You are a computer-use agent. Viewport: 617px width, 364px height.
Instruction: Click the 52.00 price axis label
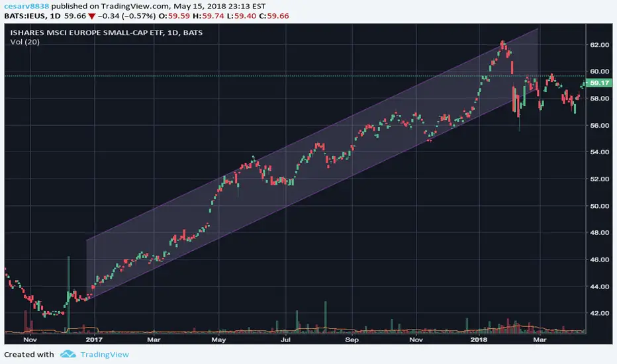point(600,179)
